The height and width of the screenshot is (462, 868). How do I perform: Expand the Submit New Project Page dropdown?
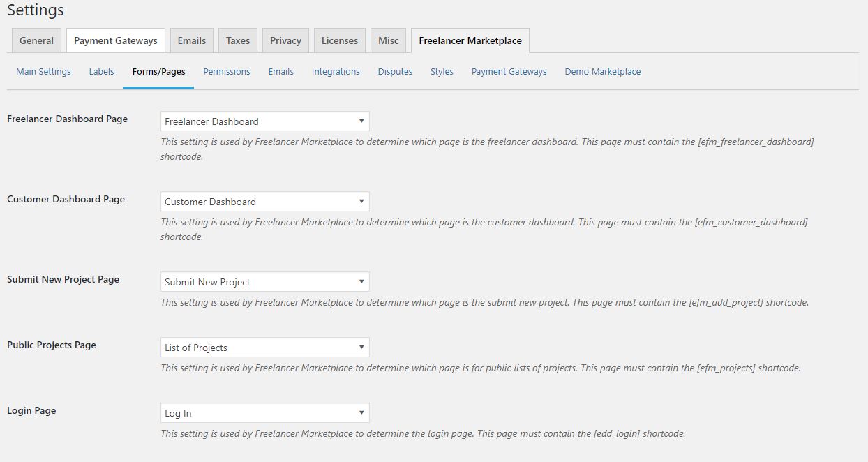(265, 282)
